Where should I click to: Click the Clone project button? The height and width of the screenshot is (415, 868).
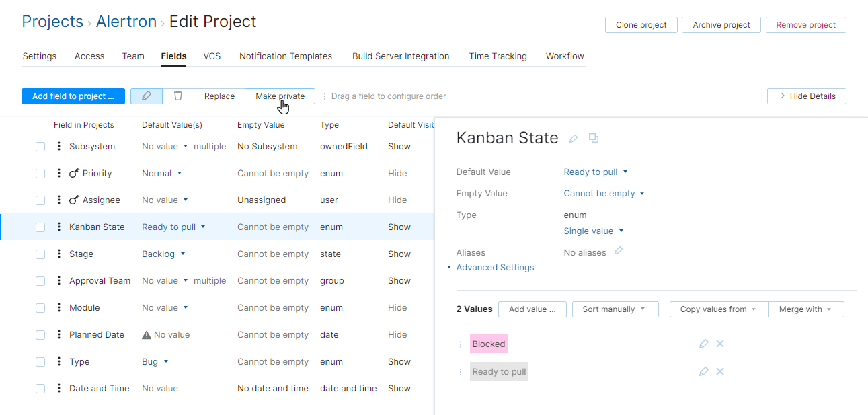[x=641, y=25]
